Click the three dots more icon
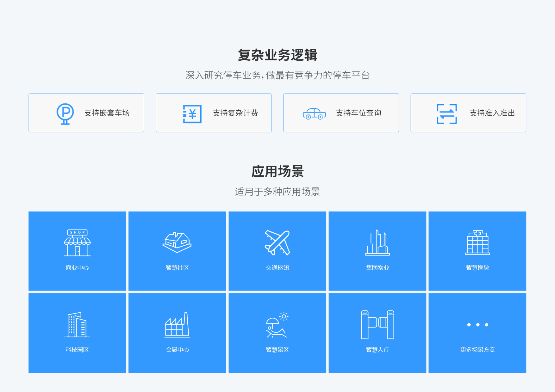Screen dimensions: 555x392 (477, 325)
